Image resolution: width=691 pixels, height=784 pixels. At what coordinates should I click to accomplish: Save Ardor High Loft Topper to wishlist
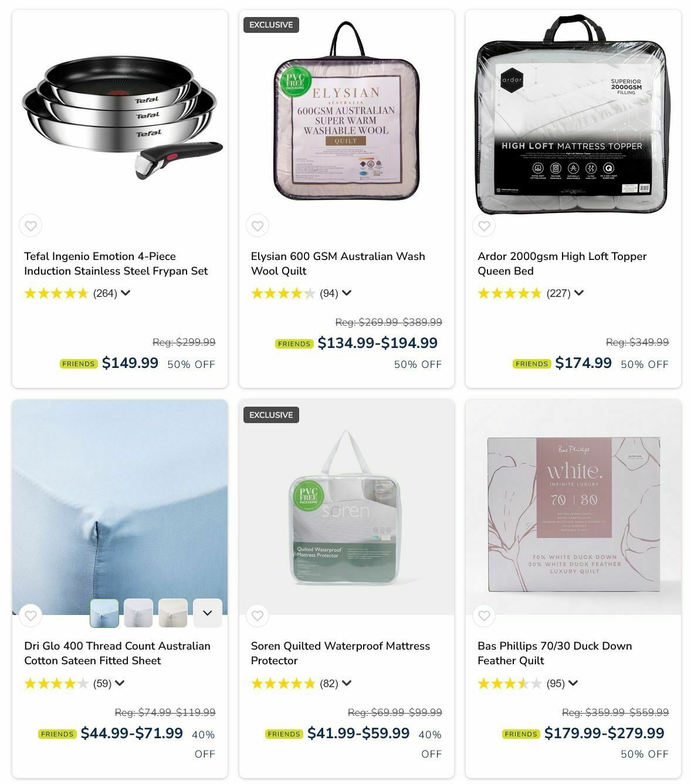pos(484,226)
